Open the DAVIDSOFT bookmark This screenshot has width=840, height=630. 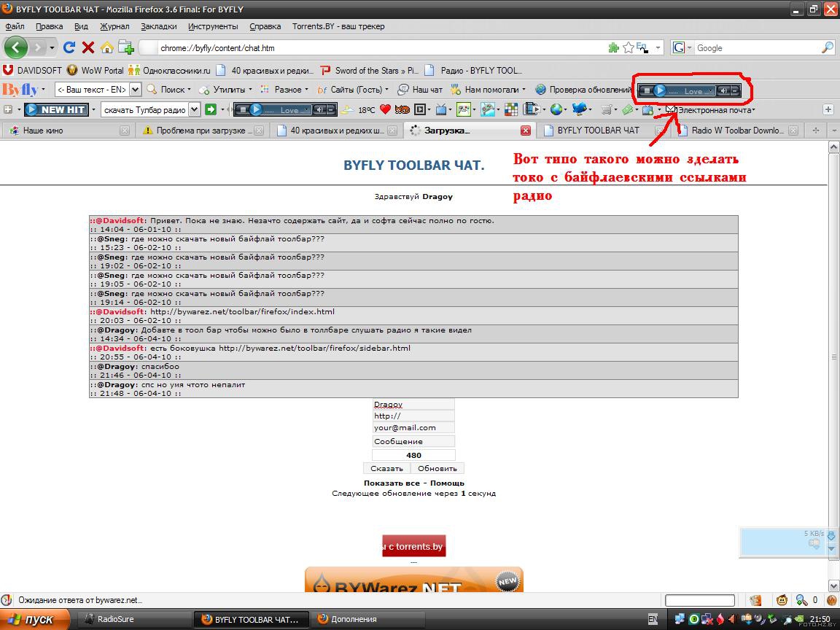coord(33,70)
